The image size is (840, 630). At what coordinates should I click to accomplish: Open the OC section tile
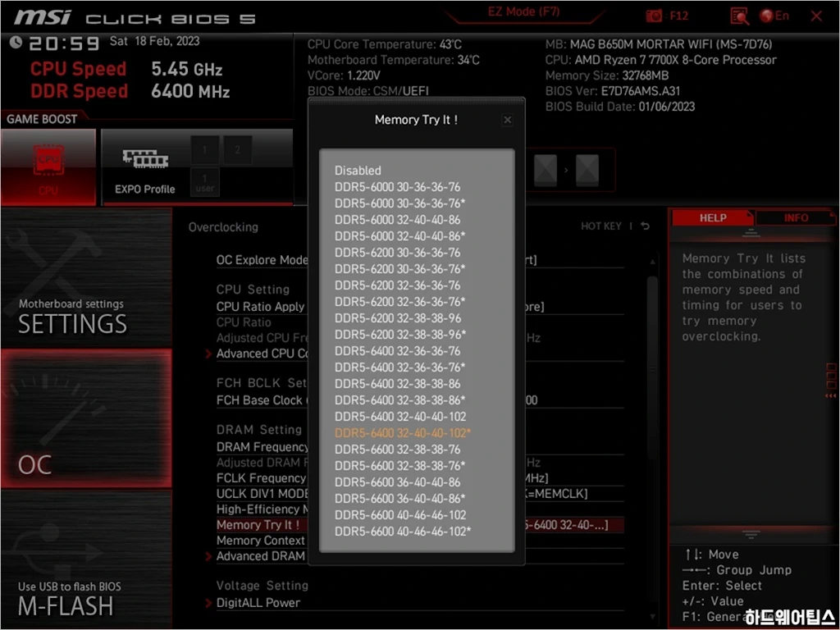tap(86, 418)
